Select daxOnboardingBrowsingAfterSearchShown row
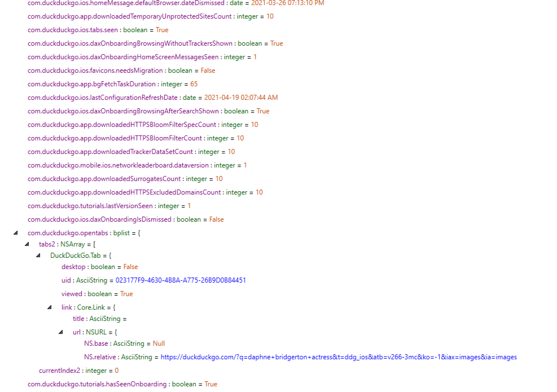This screenshot has height=392, width=557. click(x=148, y=111)
